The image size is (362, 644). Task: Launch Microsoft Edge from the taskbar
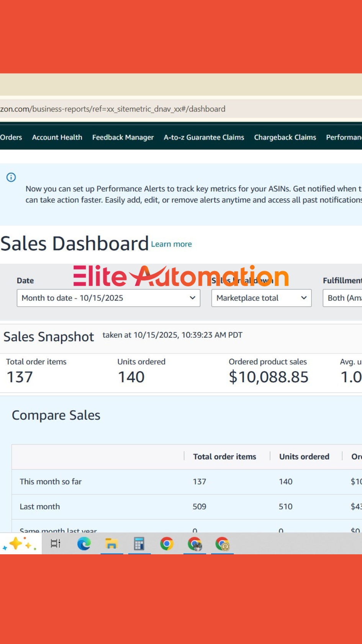coord(84,544)
